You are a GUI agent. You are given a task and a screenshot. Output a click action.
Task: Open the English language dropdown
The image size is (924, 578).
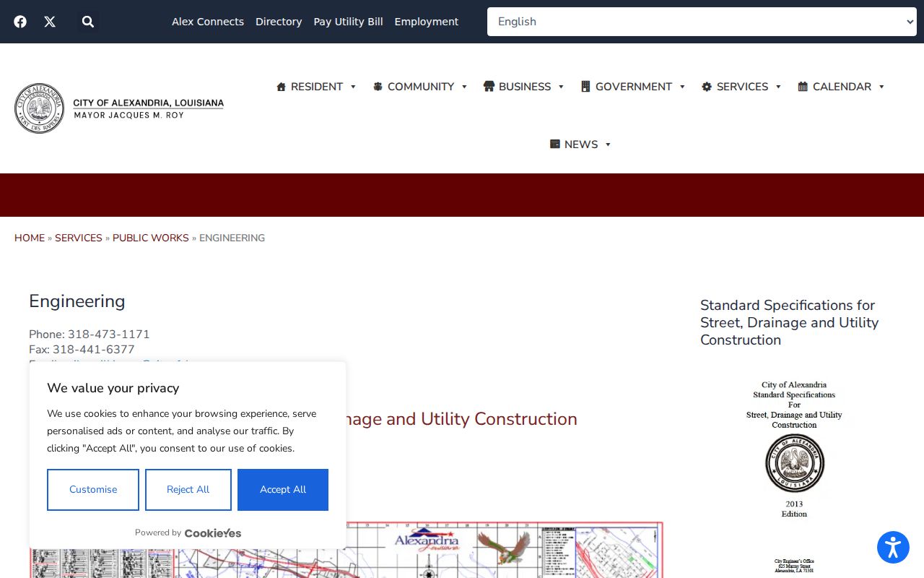[702, 22]
